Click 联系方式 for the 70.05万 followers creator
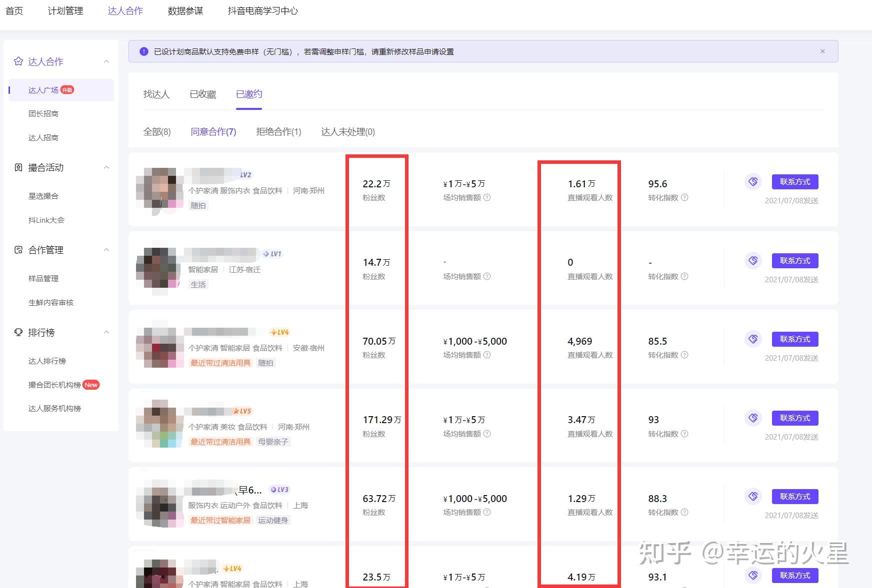Image resolution: width=872 pixels, height=588 pixels. 795,339
